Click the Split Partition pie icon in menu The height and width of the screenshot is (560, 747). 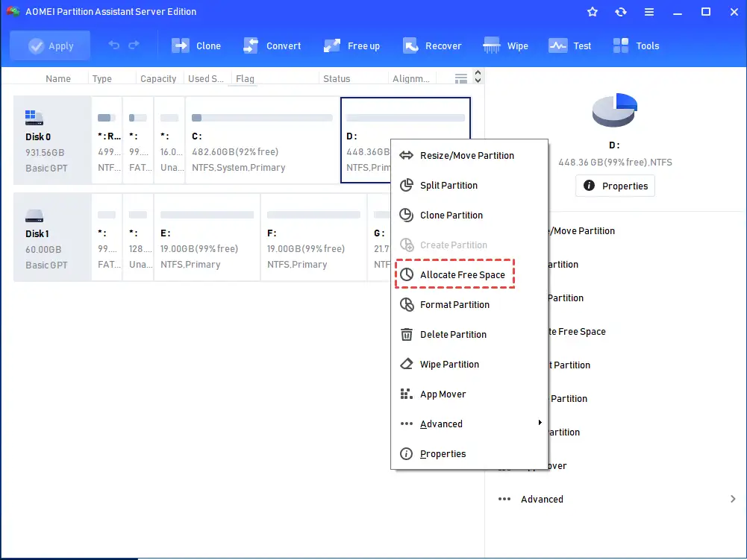[407, 185]
